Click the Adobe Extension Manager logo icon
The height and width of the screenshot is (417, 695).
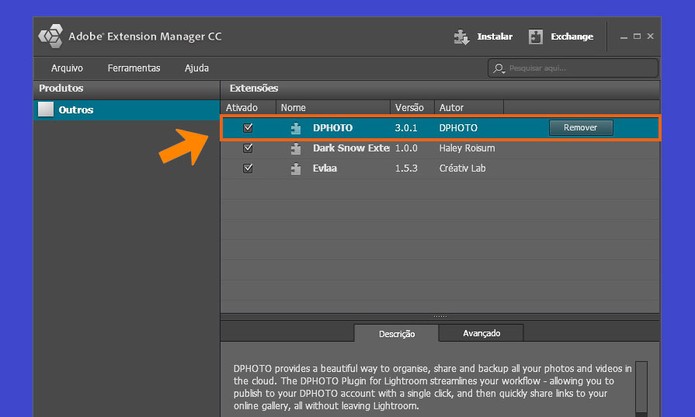(51, 36)
